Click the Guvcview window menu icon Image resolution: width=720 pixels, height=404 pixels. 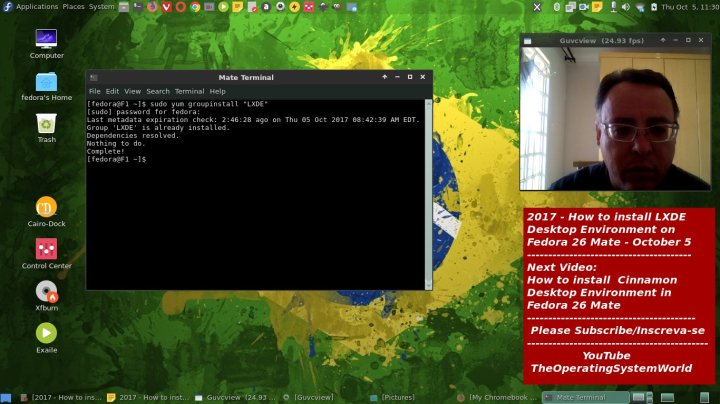[528, 41]
